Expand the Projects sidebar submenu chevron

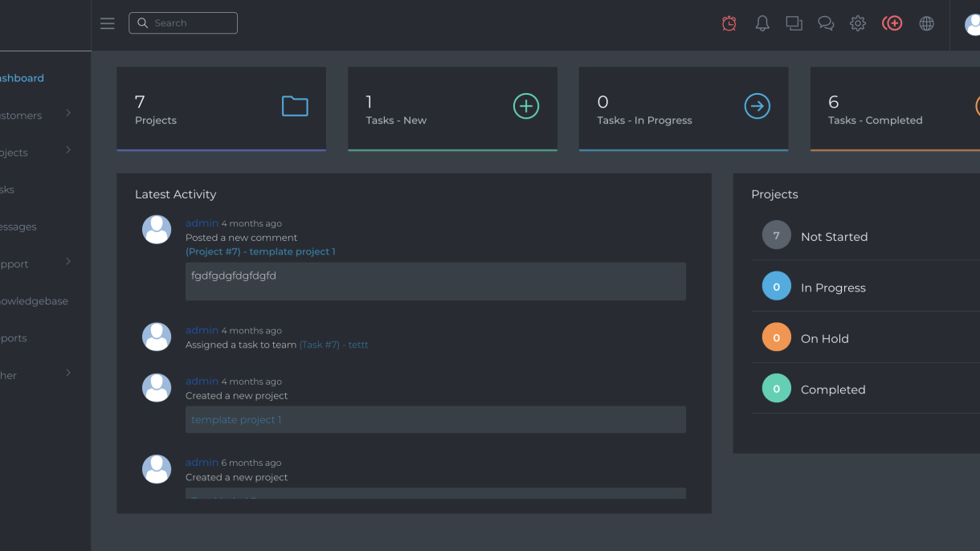(x=68, y=150)
